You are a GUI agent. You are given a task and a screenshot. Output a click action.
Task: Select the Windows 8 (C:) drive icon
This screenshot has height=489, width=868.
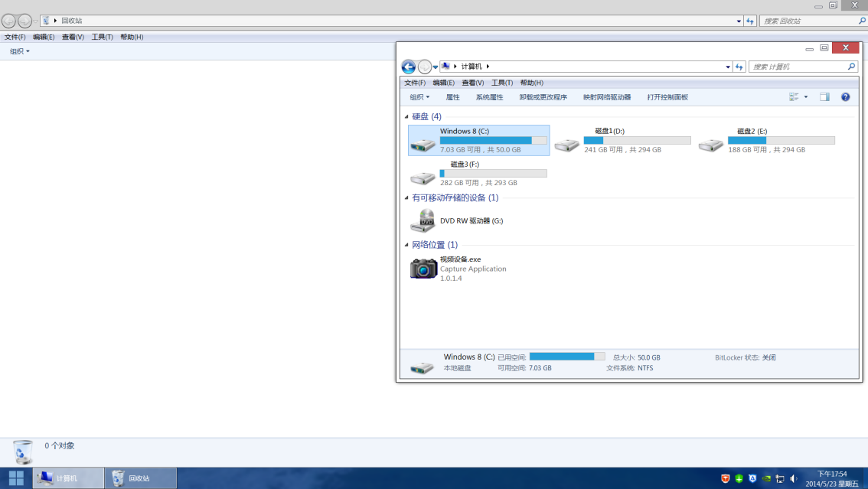pos(423,145)
